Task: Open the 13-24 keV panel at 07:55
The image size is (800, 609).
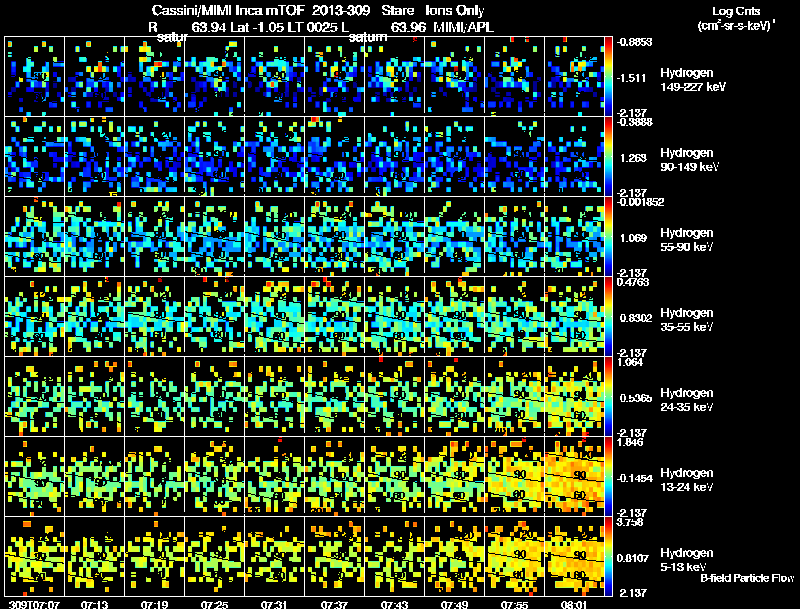Action: [514, 476]
